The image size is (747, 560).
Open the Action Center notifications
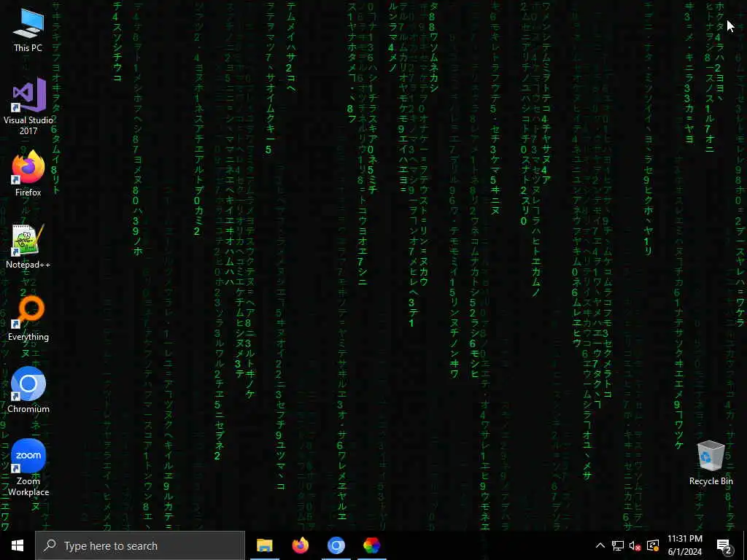(724, 545)
